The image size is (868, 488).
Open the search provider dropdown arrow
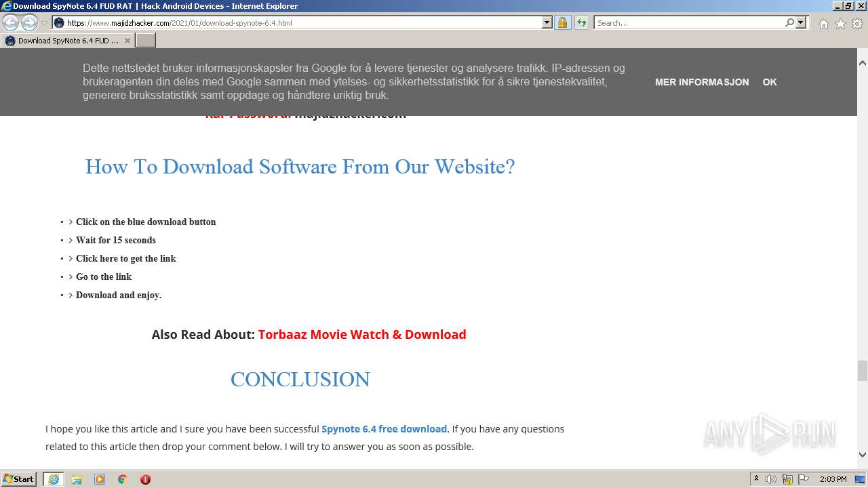[x=801, y=22]
